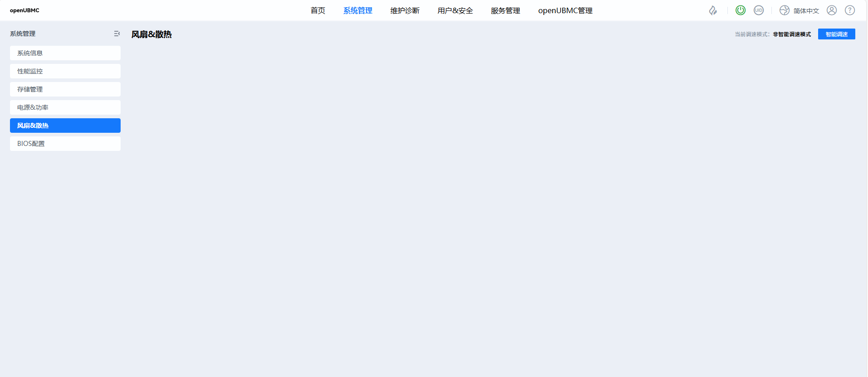
Task: Select the 系统管理 top navigation tab
Action: coord(357,10)
